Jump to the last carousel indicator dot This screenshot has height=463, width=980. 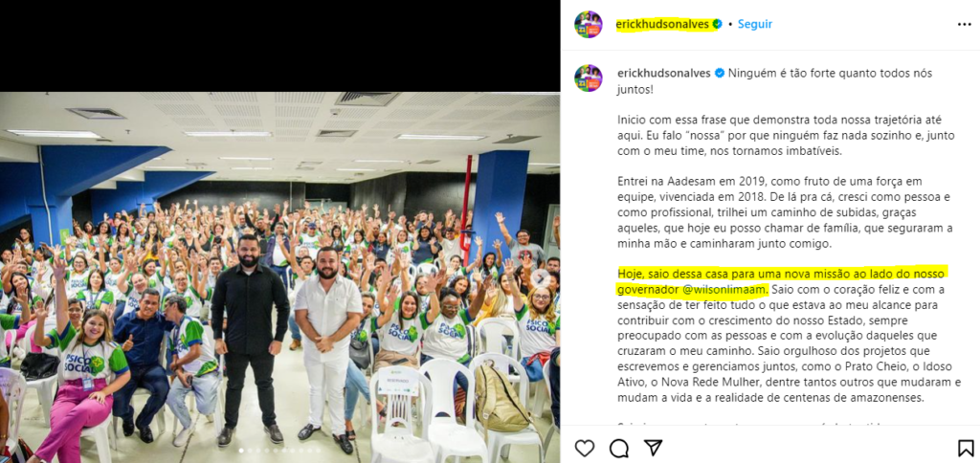(319, 450)
